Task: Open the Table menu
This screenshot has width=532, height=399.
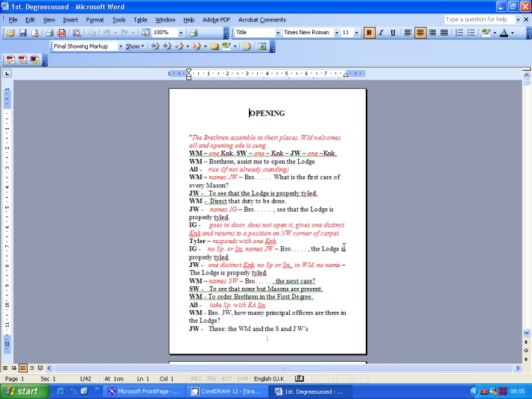Action: point(140,19)
